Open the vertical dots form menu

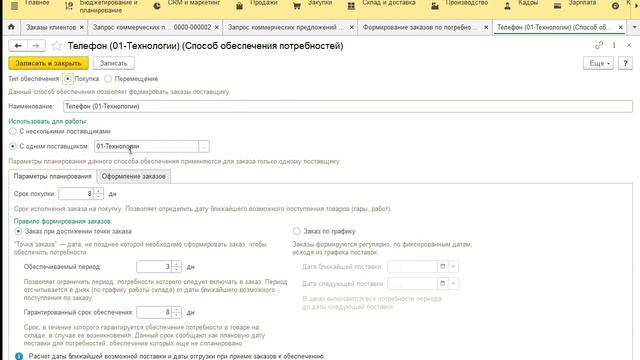click(614, 45)
